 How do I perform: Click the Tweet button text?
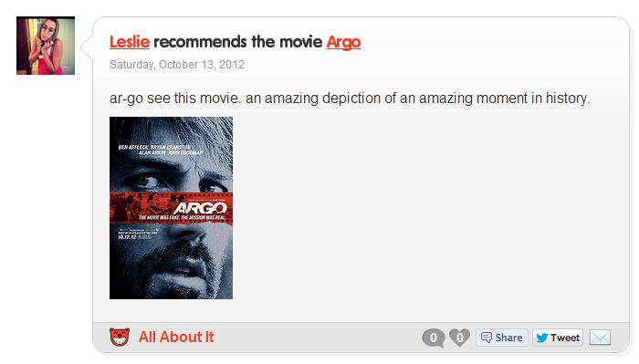pos(565,338)
